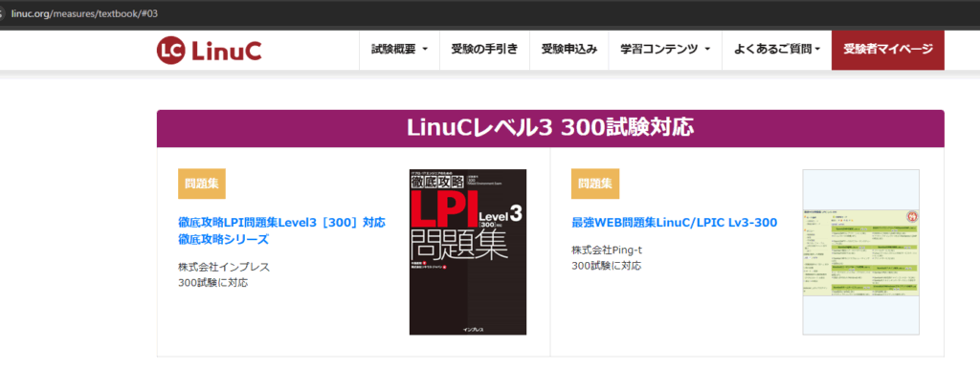Open 徹底攻略LPI問題集Level3［300］対応 link
980x369 pixels.
[282, 223]
